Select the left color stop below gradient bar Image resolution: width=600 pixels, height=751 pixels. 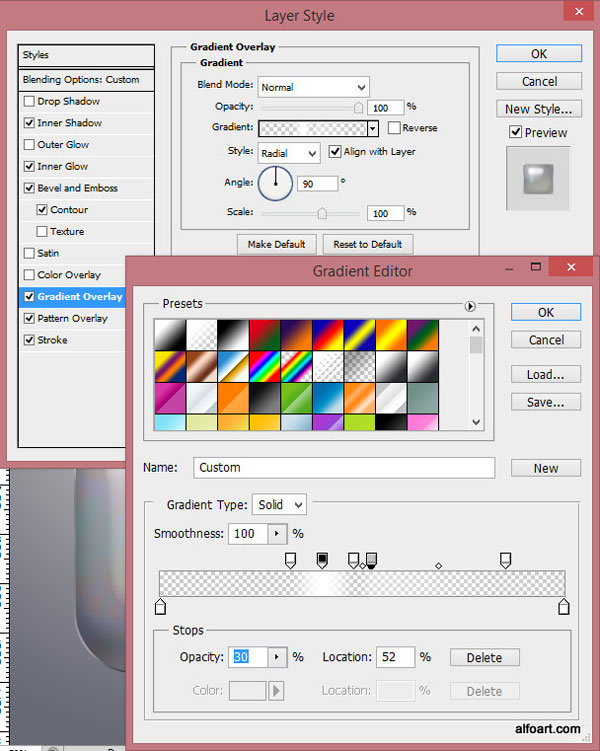(160, 606)
